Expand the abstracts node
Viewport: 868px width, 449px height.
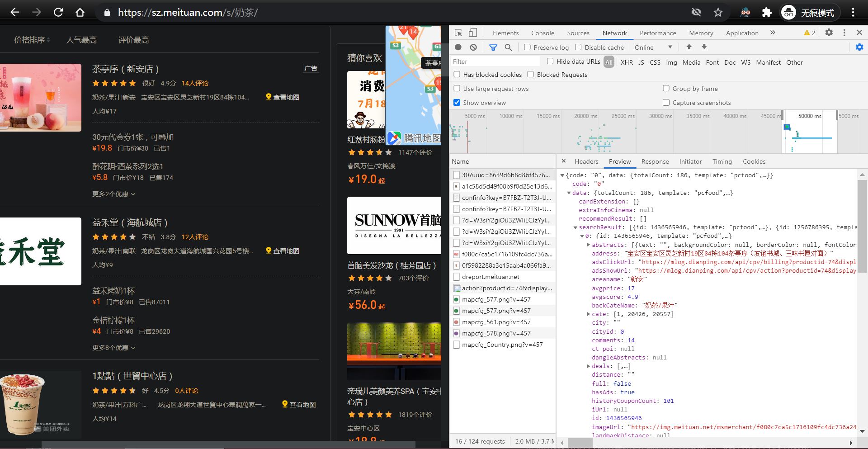[589, 245]
